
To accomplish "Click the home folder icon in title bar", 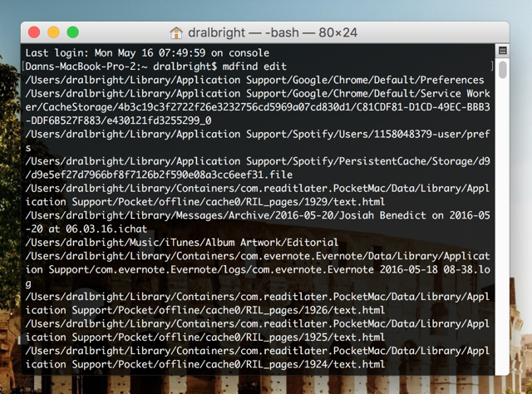I will 176,33.
